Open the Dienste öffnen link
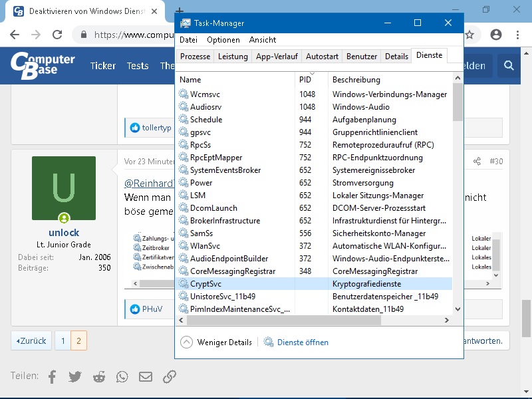The width and height of the screenshot is (532, 399). [x=303, y=342]
